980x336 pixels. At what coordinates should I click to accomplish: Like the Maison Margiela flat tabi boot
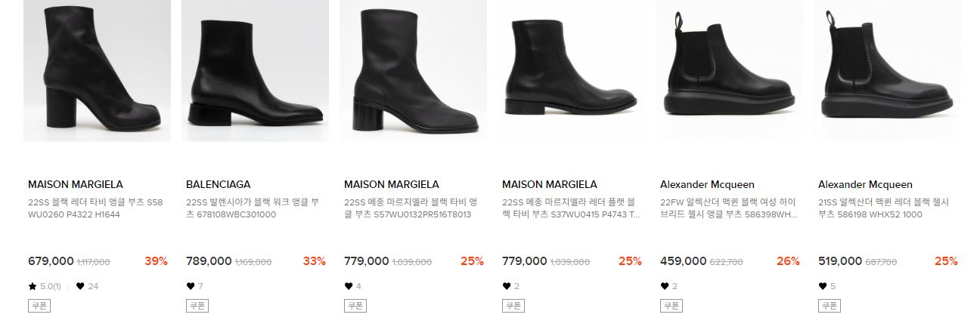[507, 286]
